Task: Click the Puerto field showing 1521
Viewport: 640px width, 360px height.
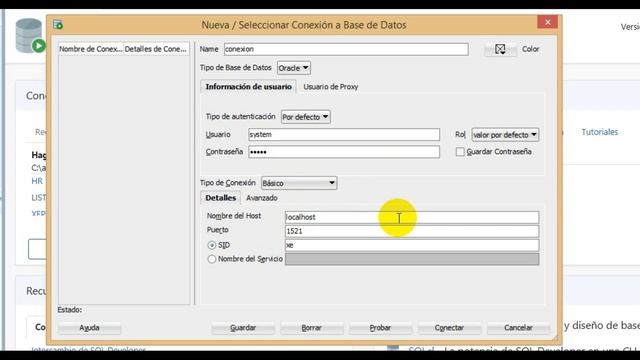Action: pyautogui.click(x=412, y=231)
